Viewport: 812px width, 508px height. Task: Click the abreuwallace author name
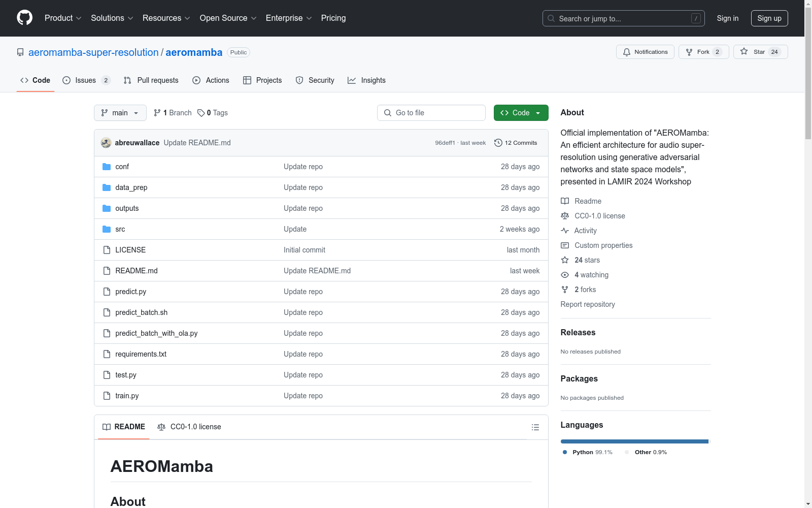tap(137, 143)
